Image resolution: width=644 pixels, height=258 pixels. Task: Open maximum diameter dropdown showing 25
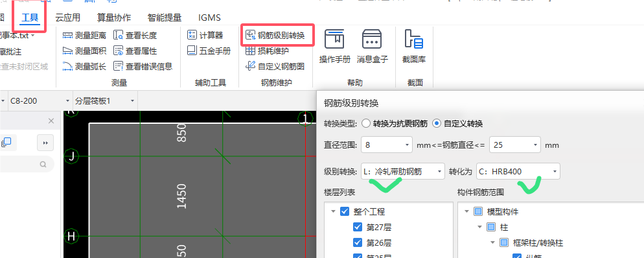(x=515, y=145)
